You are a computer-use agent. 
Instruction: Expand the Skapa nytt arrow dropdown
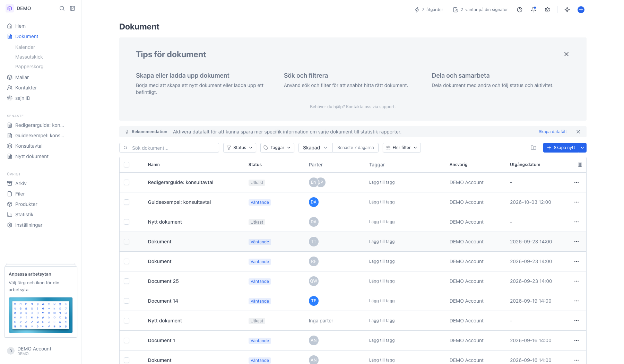click(x=583, y=148)
